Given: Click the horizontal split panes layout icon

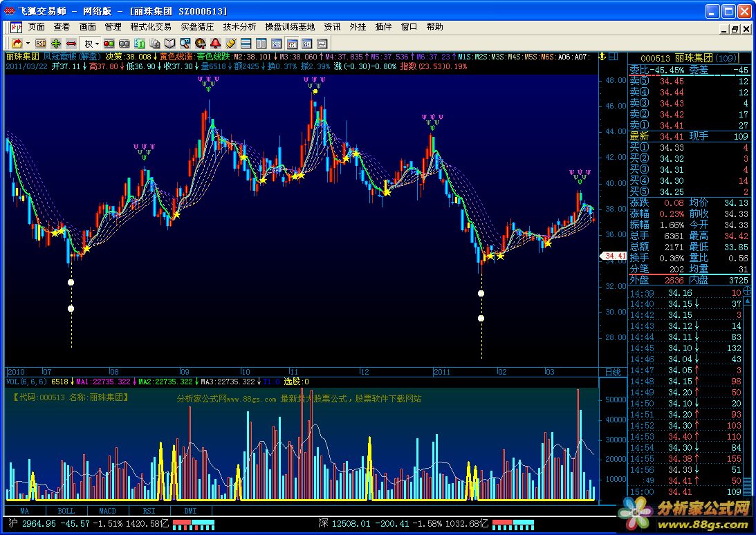Looking at the screenshot, I should click(x=246, y=44).
